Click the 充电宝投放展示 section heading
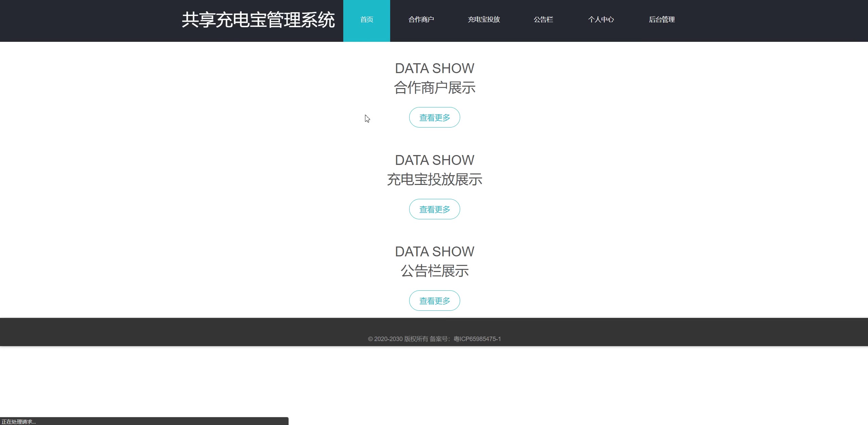868x425 pixels. [434, 180]
